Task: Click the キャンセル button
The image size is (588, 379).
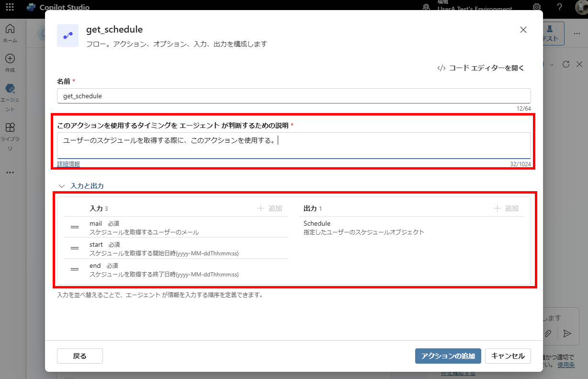Action: pyautogui.click(x=508, y=356)
